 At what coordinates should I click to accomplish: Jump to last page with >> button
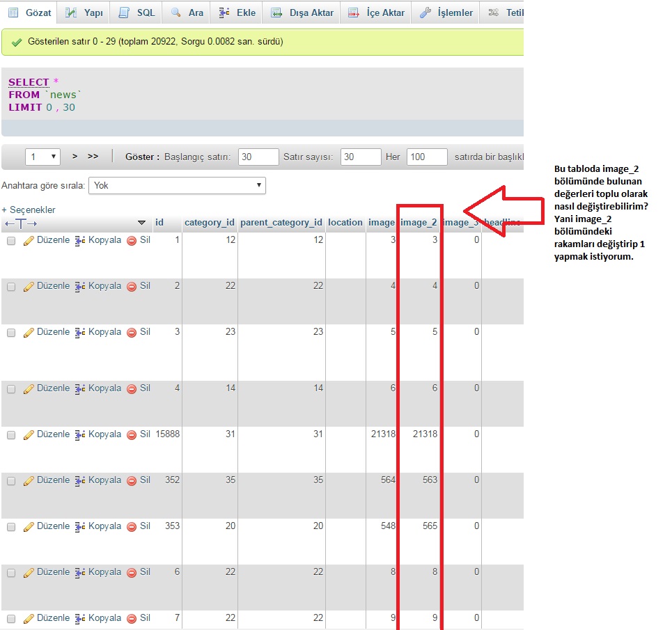[x=93, y=157]
